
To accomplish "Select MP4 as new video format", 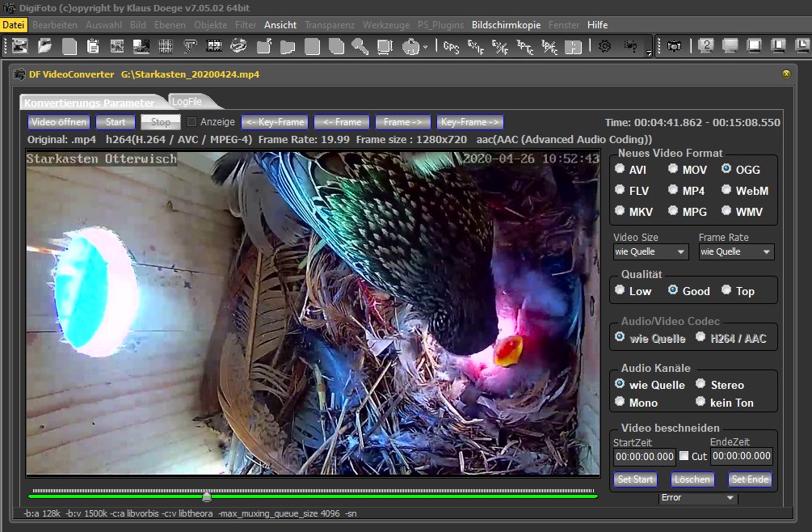I will [x=674, y=191].
